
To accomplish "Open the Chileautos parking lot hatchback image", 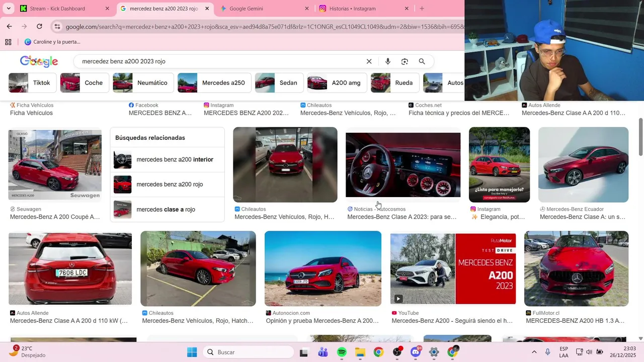I will (198, 268).
